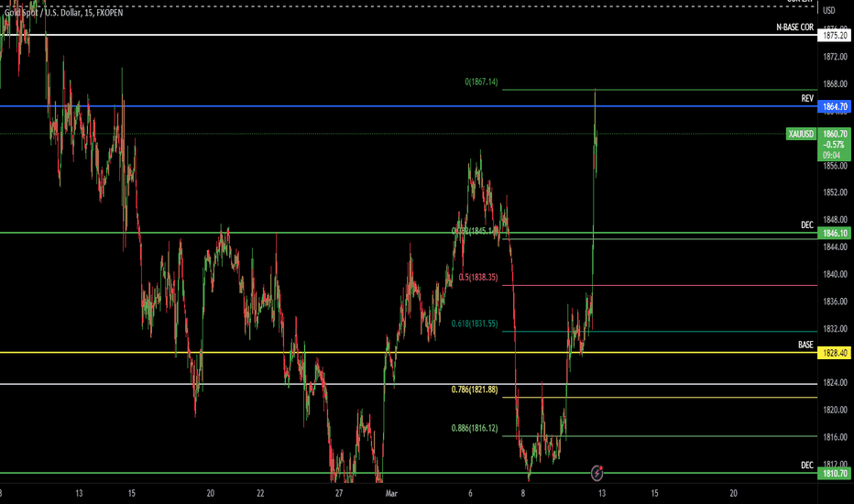Click 1832.00 on the price scale
Viewport: 854px width, 504px height.
click(836, 329)
